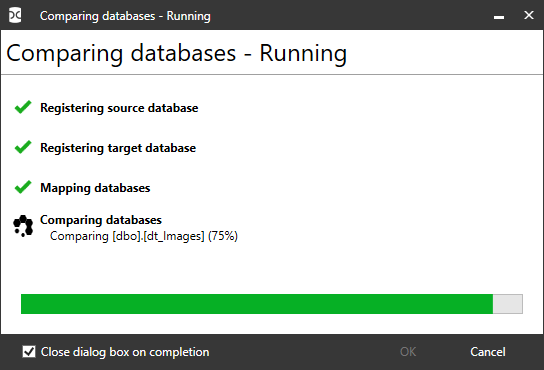Click green checkmark beside Registering source database

point(23,107)
